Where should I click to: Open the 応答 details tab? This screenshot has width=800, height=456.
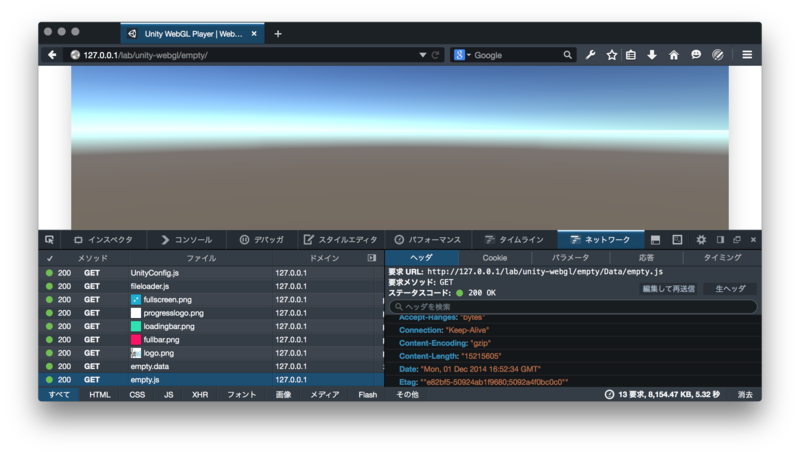(x=646, y=258)
